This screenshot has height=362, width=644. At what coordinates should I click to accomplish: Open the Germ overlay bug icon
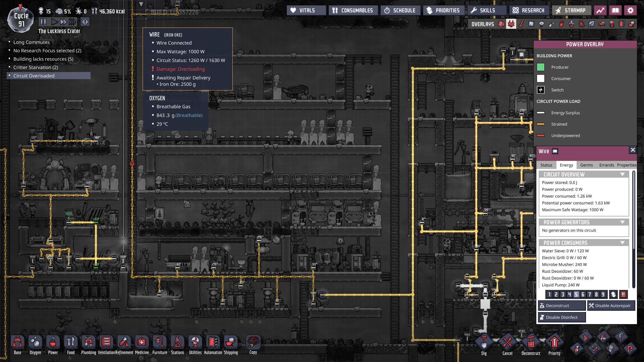(582, 24)
